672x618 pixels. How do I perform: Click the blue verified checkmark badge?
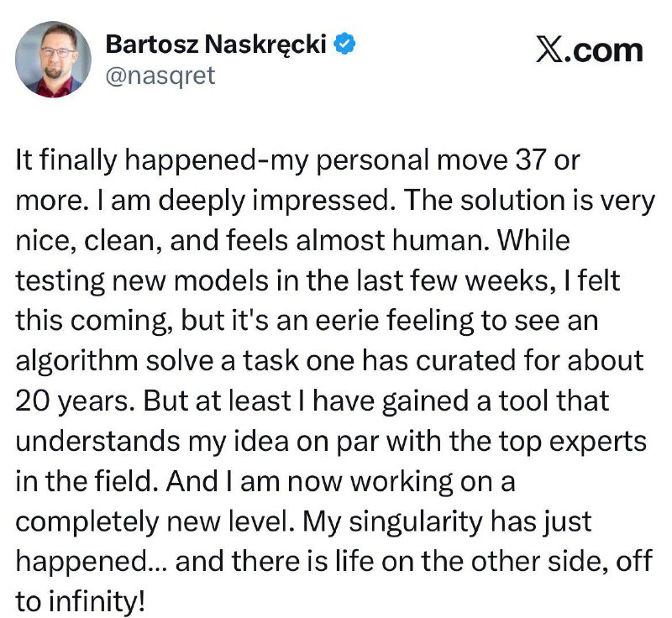344,45
